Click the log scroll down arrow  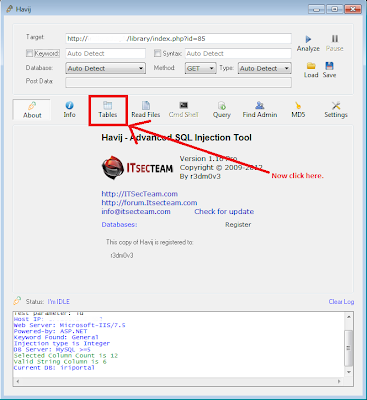pos(349,372)
